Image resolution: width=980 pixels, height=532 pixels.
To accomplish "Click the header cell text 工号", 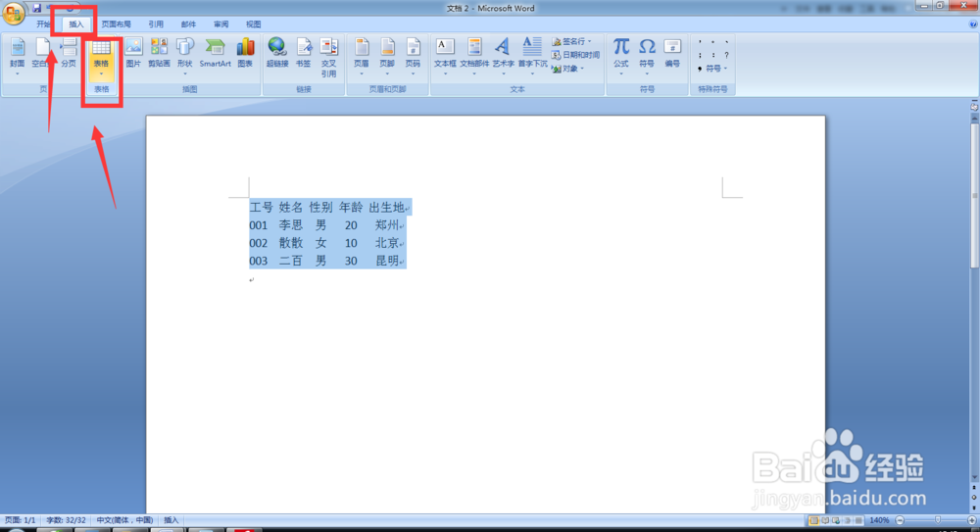I will [262, 207].
